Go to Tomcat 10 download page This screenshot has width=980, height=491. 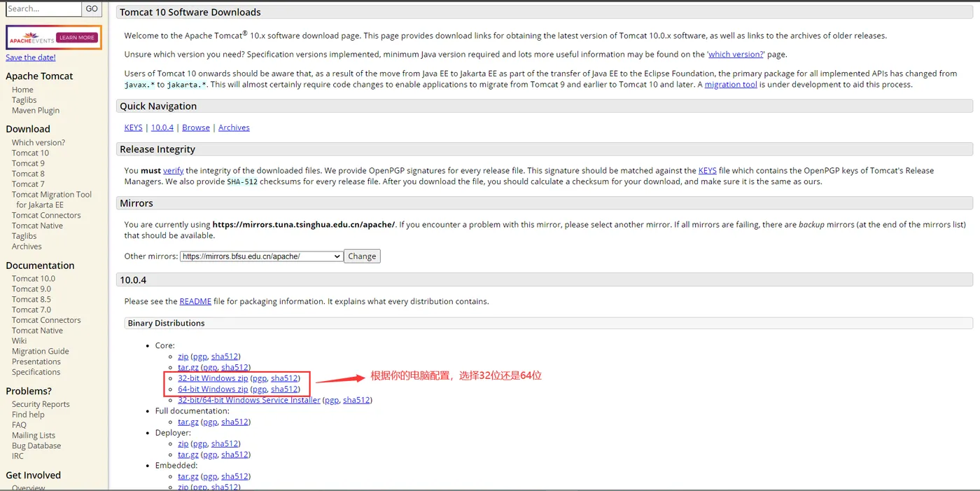click(30, 153)
